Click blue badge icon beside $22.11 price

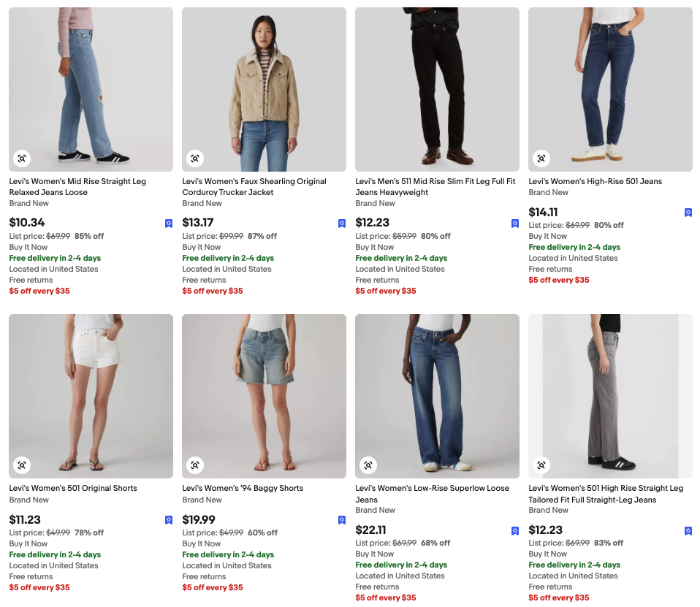[x=515, y=531]
